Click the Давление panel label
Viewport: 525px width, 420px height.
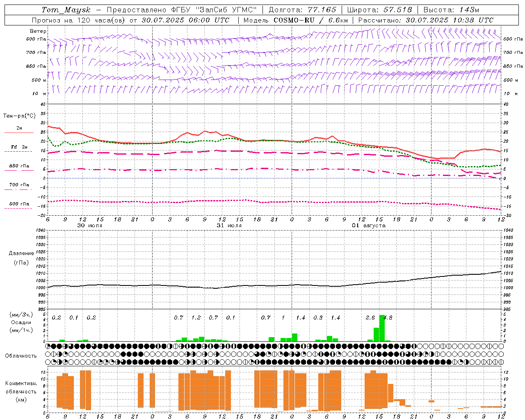tap(21, 253)
